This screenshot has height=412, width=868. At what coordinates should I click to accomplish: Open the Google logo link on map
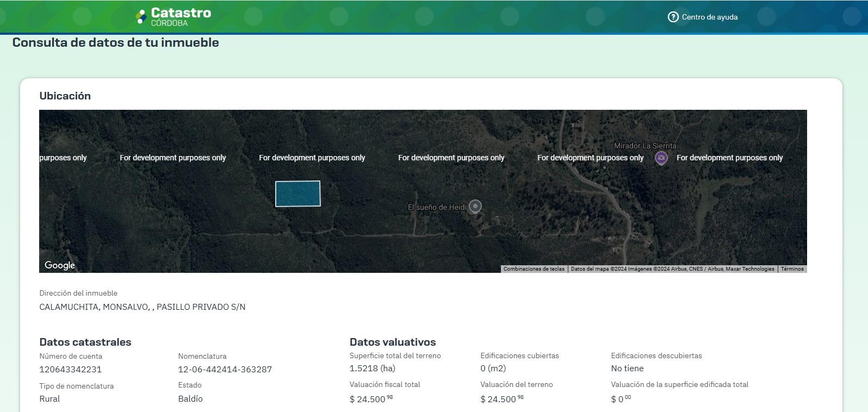(60, 265)
